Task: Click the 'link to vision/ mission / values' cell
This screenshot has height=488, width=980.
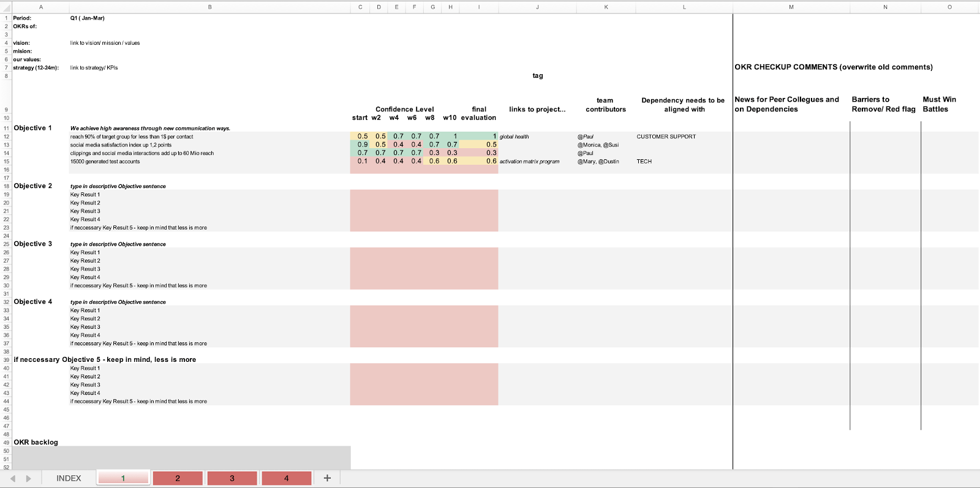Action: coord(105,43)
